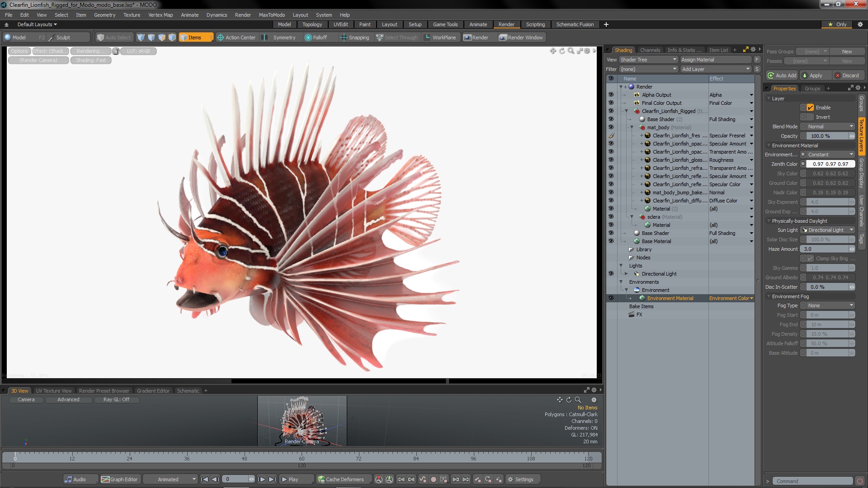Toggle the Enable layer checkbox

(810, 108)
